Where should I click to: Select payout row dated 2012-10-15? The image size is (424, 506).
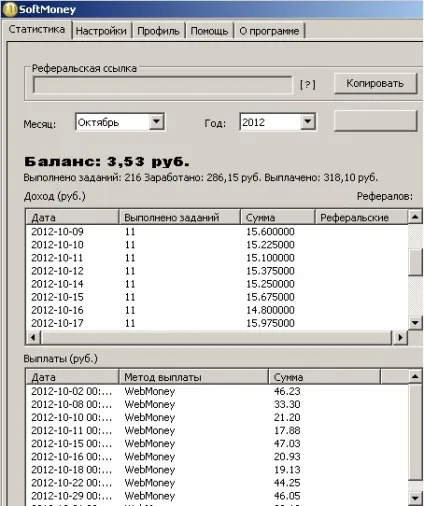pyautogui.click(x=217, y=443)
